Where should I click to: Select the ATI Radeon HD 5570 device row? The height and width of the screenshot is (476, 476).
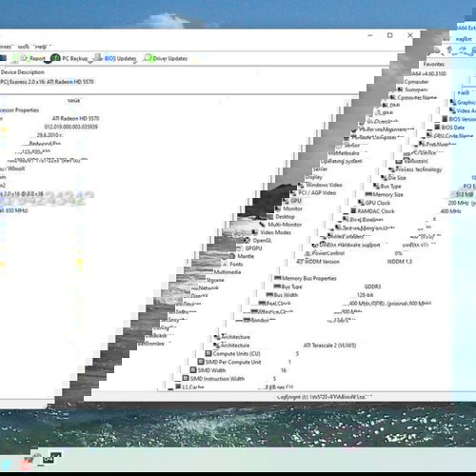tap(47, 82)
